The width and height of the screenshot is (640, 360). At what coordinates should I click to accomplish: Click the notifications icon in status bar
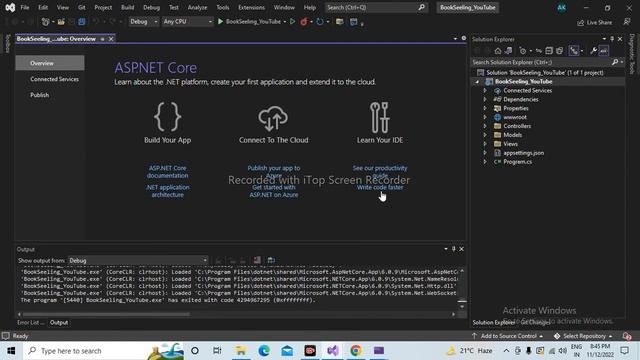click(x=627, y=336)
